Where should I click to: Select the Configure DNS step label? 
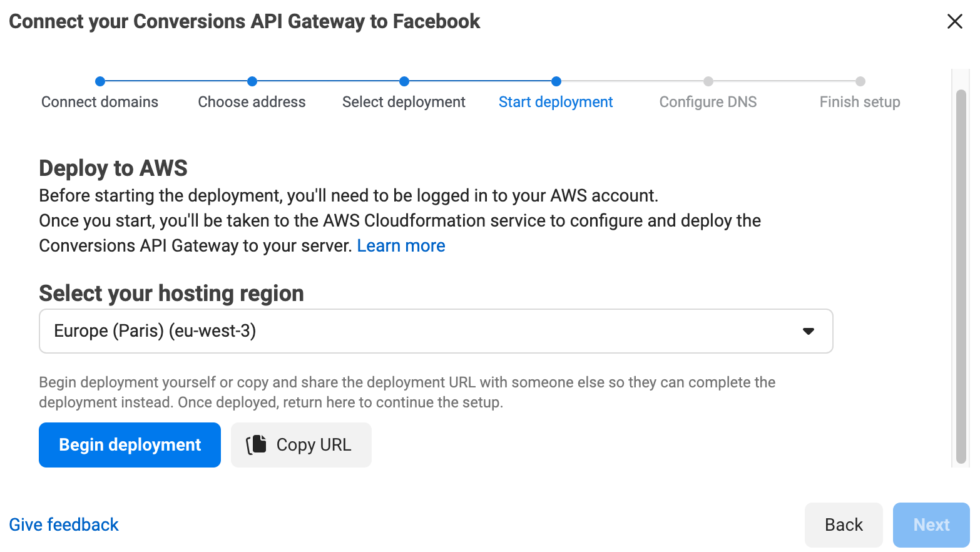pyautogui.click(x=708, y=102)
